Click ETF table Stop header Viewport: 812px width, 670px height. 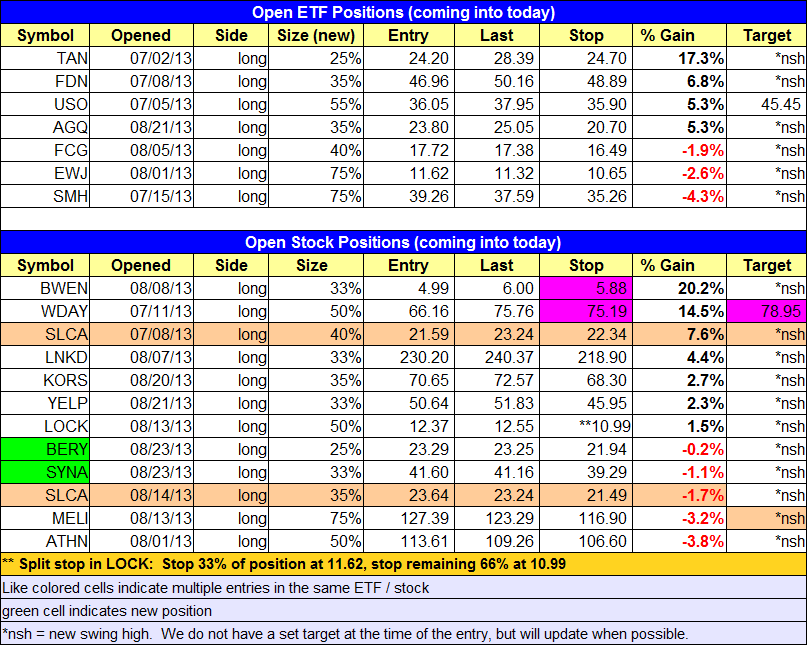[x=586, y=35]
